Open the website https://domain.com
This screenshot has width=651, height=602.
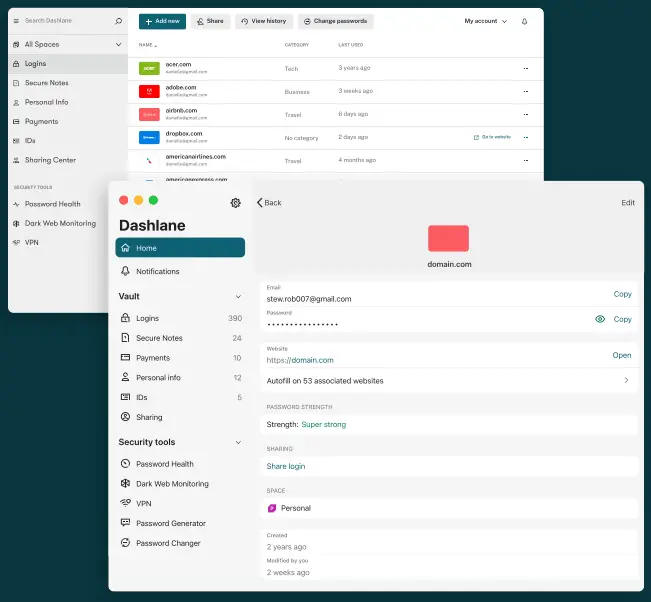tap(622, 355)
